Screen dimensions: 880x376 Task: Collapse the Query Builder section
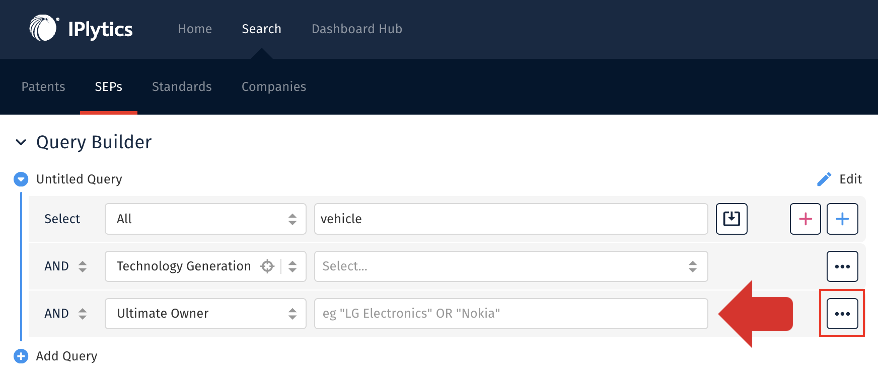pos(21,143)
